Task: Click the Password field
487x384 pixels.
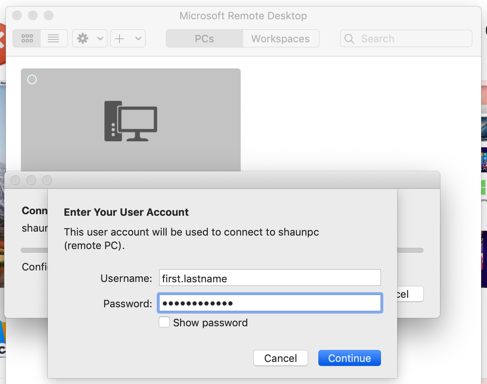Action: coord(270,303)
